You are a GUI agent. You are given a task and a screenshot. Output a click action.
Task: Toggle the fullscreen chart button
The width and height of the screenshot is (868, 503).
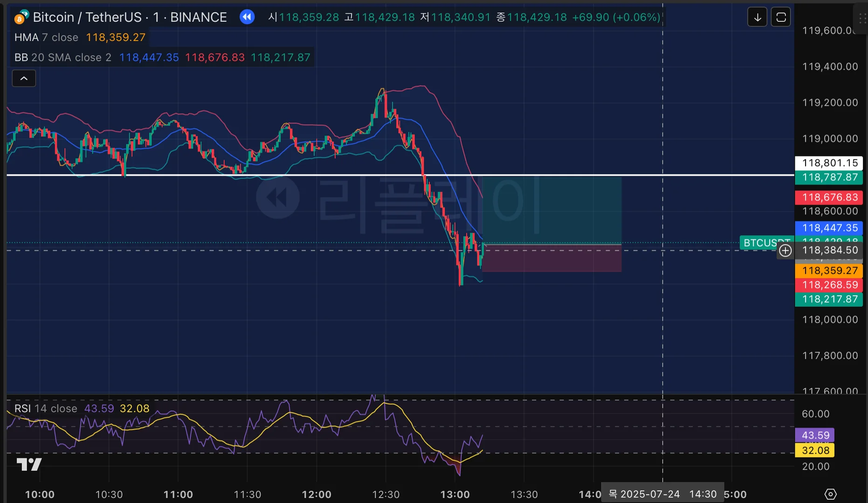coord(781,17)
